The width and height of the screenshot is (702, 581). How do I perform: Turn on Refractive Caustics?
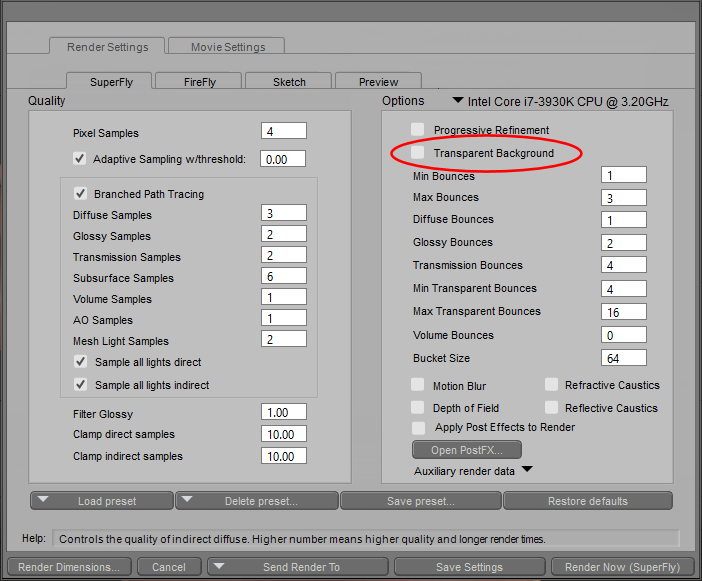point(551,385)
